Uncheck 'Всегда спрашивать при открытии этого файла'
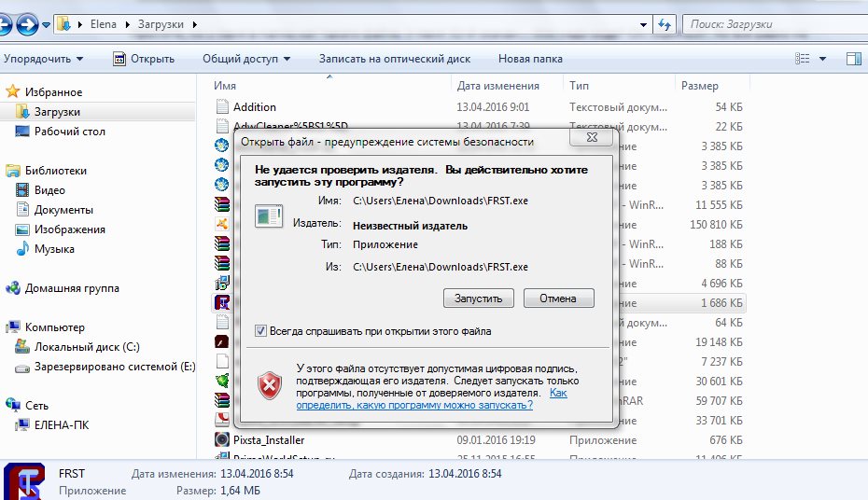Image resolution: width=868 pixels, height=500 pixels. tap(260, 331)
